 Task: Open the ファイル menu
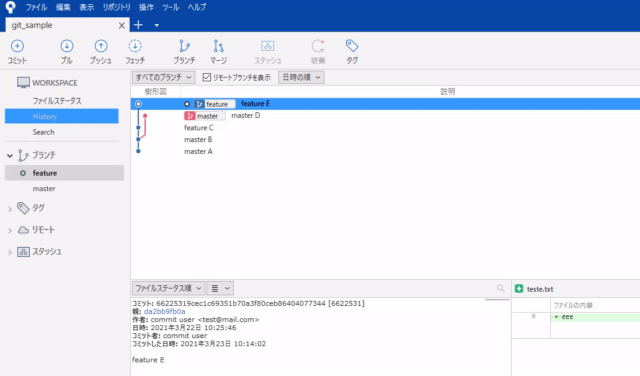(x=36, y=7)
